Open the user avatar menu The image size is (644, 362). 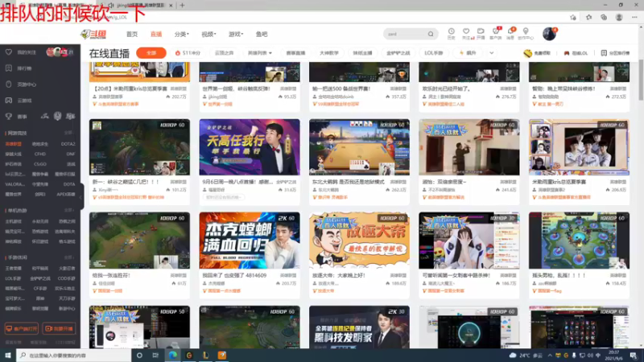point(549,34)
